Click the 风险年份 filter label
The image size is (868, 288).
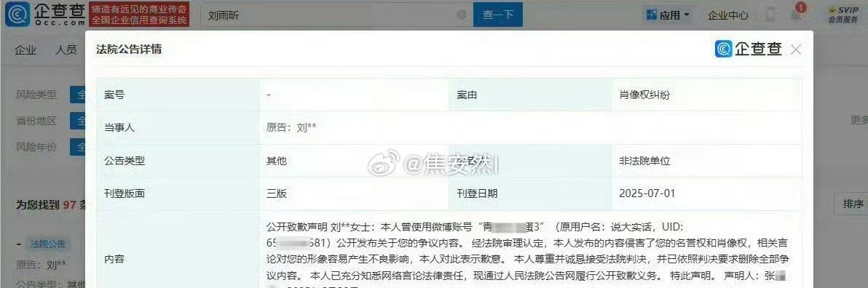(36, 147)
